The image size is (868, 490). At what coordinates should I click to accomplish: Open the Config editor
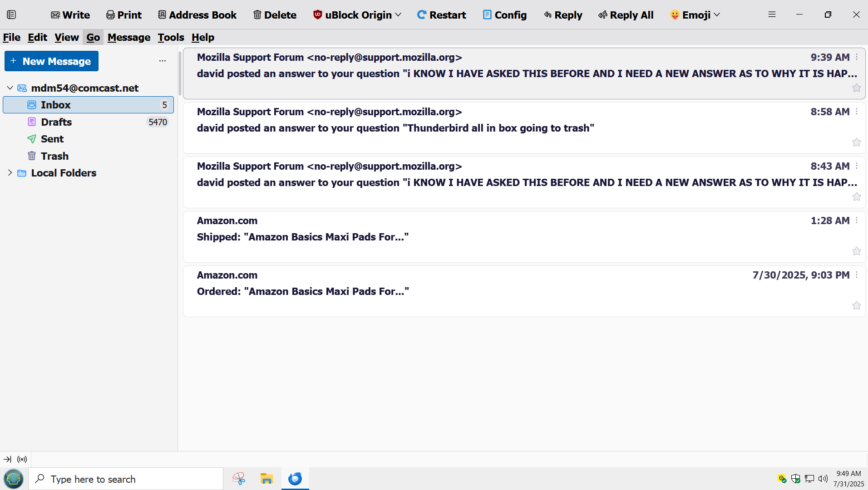pos(505,15)
